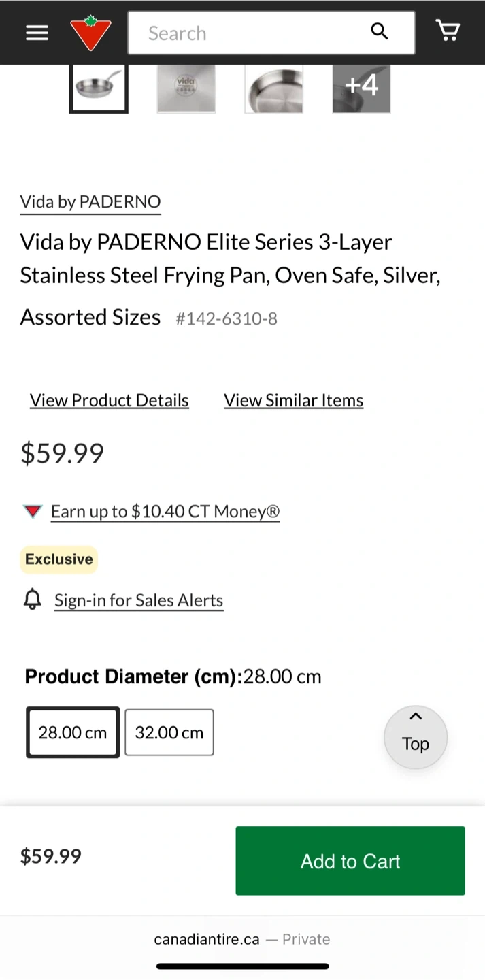Open the Vida by PADERNO brand link
The width and height of the screenshot is (485, 980).
point(90,202)
